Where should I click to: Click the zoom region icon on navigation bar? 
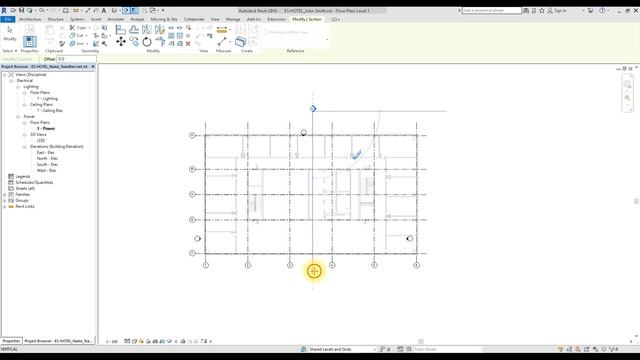(x=627, y=98)
